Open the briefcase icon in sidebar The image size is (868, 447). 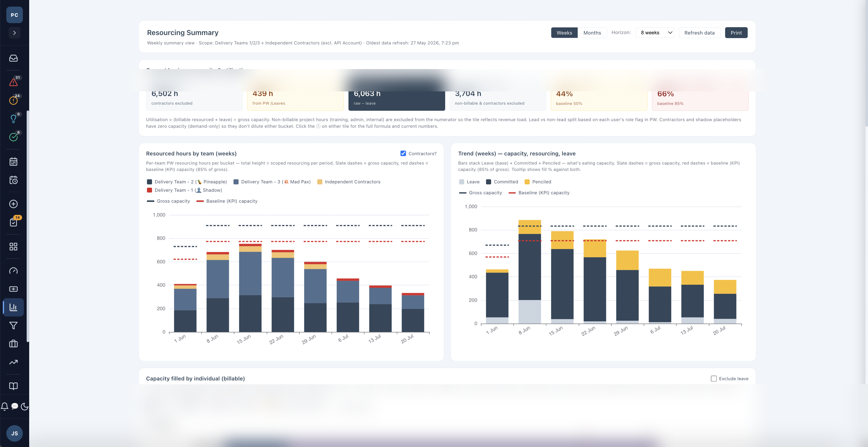click(13, 344)
